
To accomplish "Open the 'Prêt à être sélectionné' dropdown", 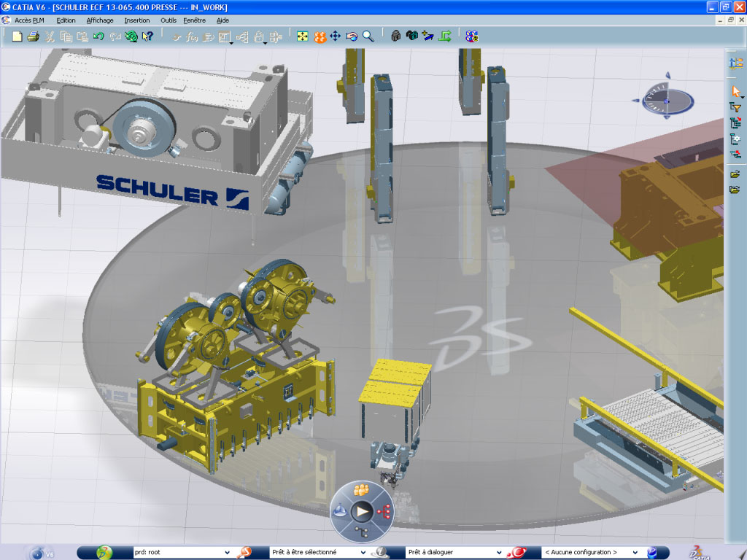I will coord(363,553).
